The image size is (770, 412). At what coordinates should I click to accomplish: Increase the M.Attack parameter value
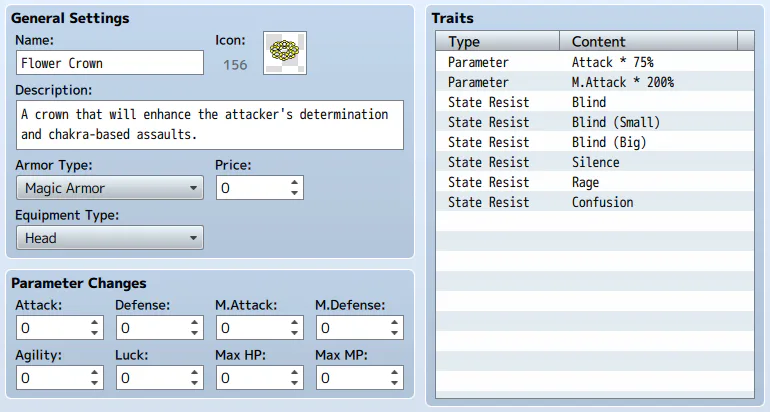pyautogui.click(x=294, y=323)
